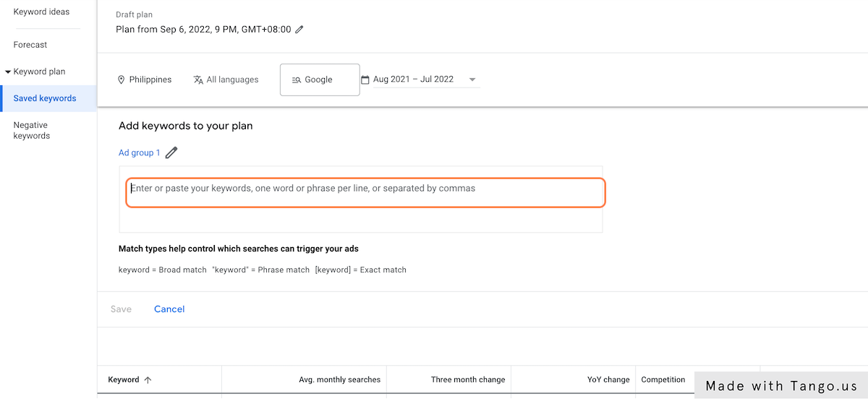Open the Google search network selector
868x399 pixels.
(320, 80)
